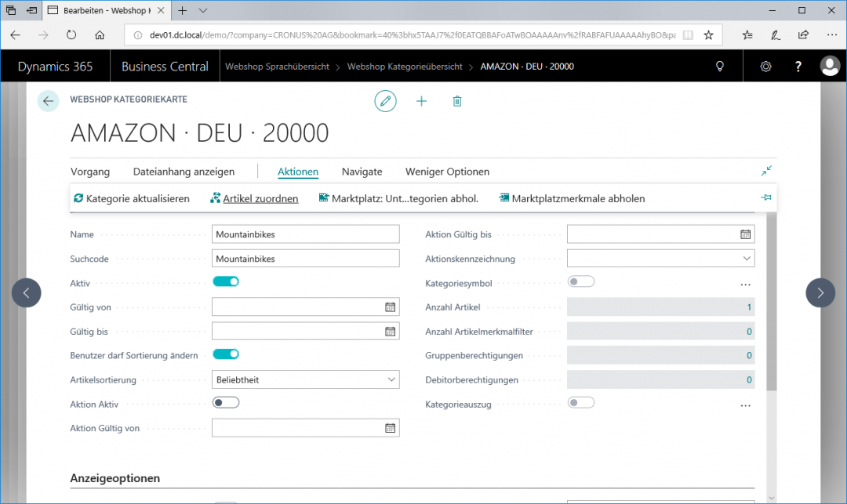Create a new record with the plus icon
847x504 pixels.
(421, 101)
